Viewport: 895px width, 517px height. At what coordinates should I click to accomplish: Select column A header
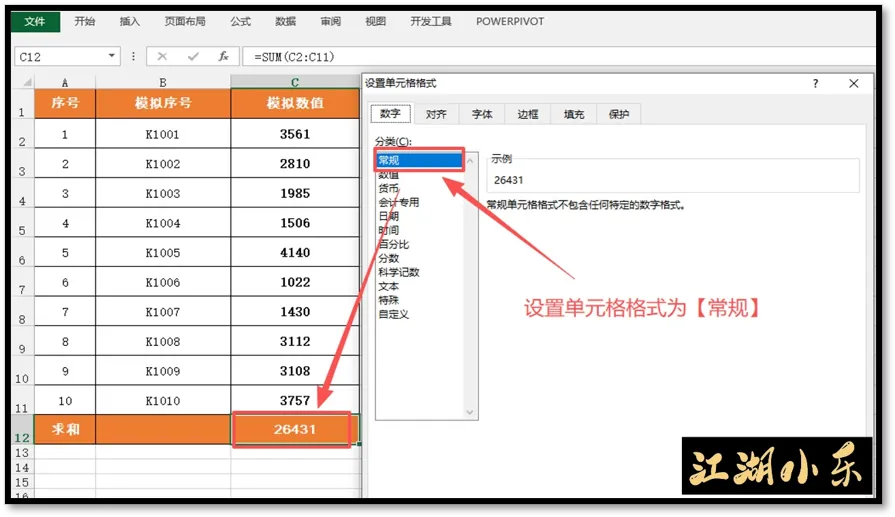point(65,82)
